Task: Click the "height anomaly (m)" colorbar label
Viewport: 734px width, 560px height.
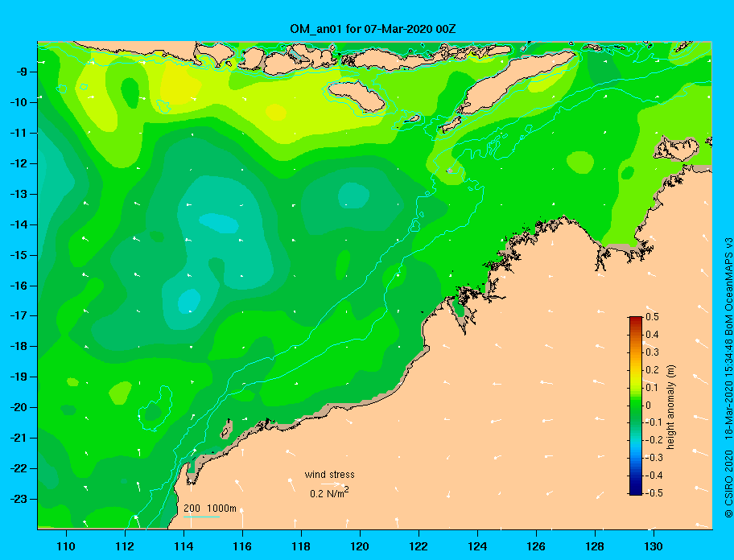Action: (x=670, y=407)
